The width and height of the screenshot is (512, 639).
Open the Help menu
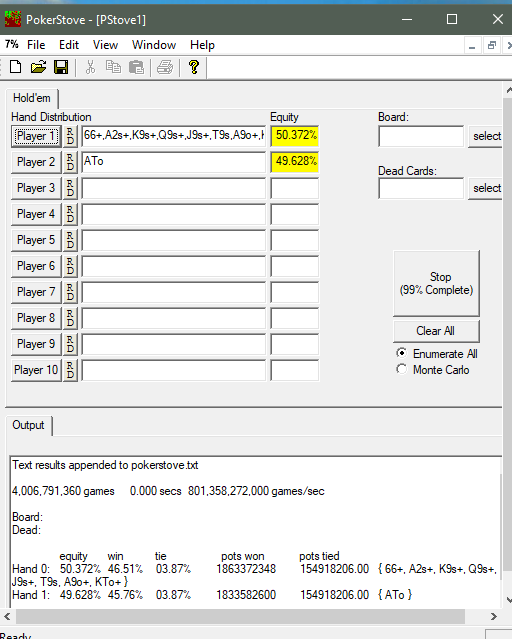[x=202, y=45]
